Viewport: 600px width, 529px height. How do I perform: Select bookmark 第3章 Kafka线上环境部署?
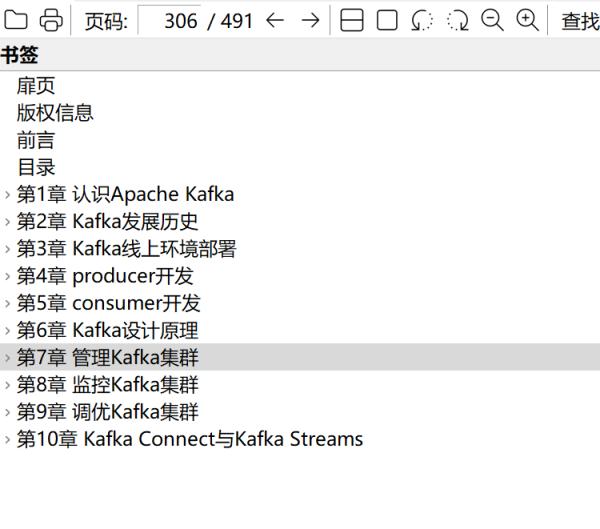click(127, 249)
